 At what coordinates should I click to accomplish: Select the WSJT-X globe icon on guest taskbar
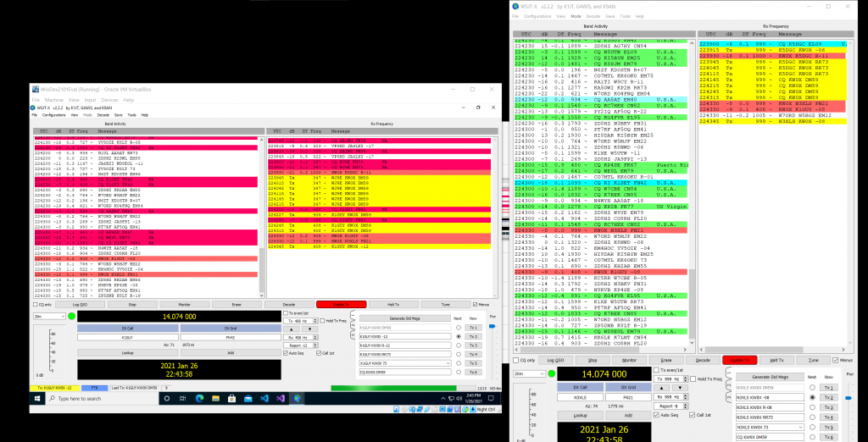coord(297,398)
